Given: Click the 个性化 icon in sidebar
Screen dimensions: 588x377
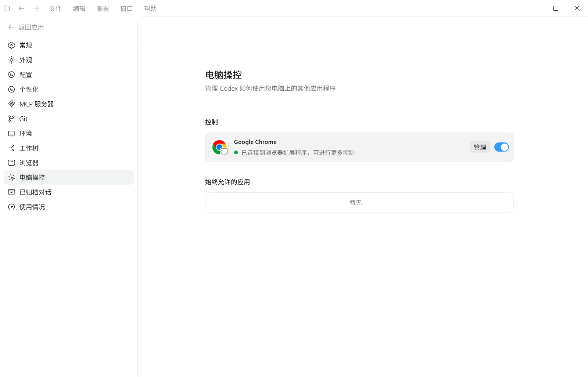Looking at the screenshot, I should 12,89.
